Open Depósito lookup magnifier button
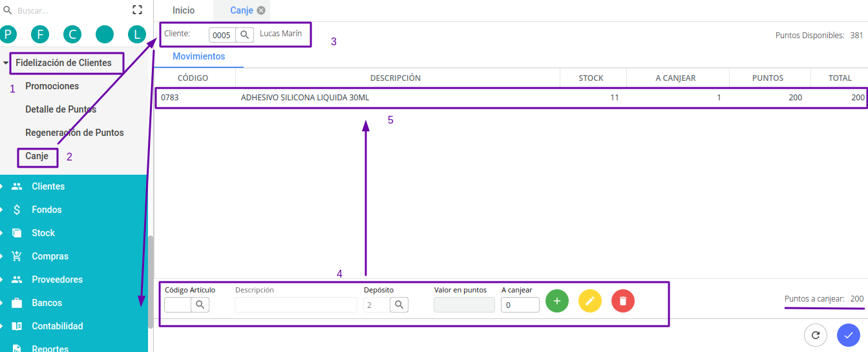This screenshot has width=868, height=352. coord(399,305)
